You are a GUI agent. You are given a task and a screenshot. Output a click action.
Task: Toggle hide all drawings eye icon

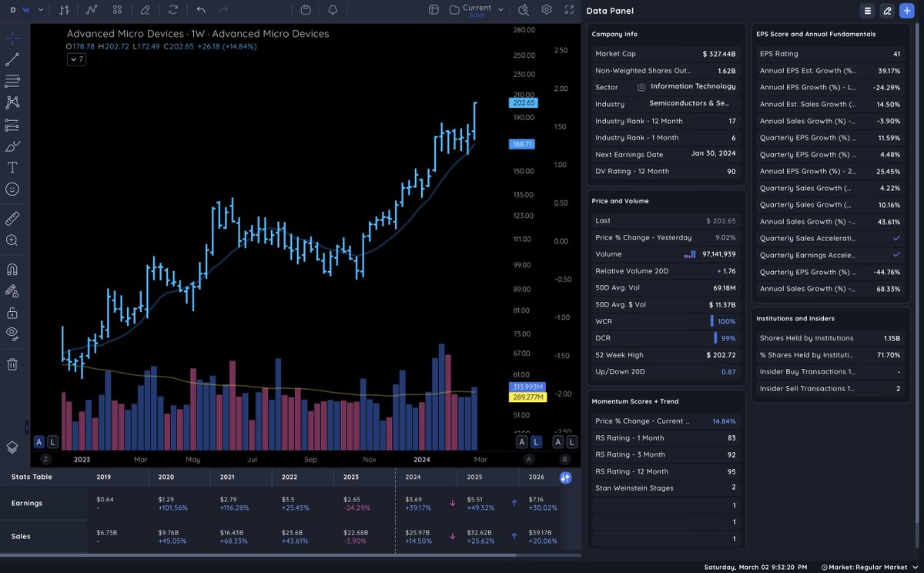click(12, 333)
